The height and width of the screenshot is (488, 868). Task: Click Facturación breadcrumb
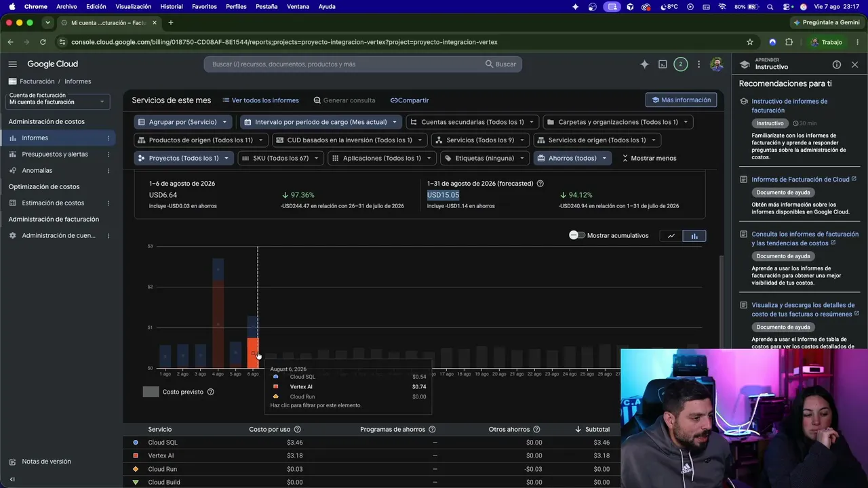[x=37, y=81]
